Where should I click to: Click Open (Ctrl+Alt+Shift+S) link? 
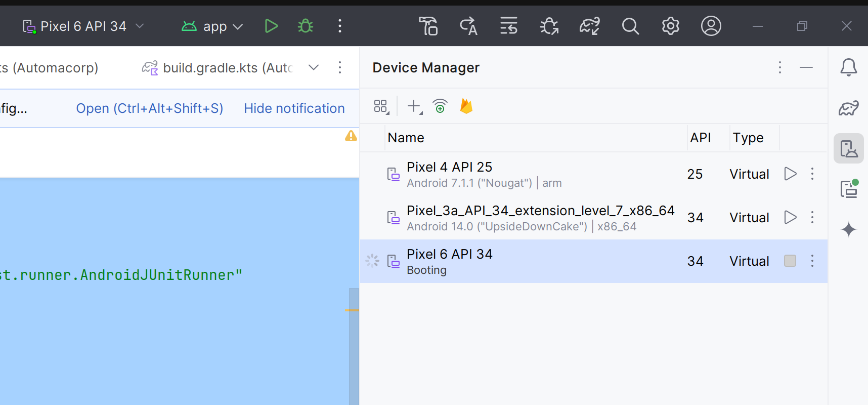150,108
